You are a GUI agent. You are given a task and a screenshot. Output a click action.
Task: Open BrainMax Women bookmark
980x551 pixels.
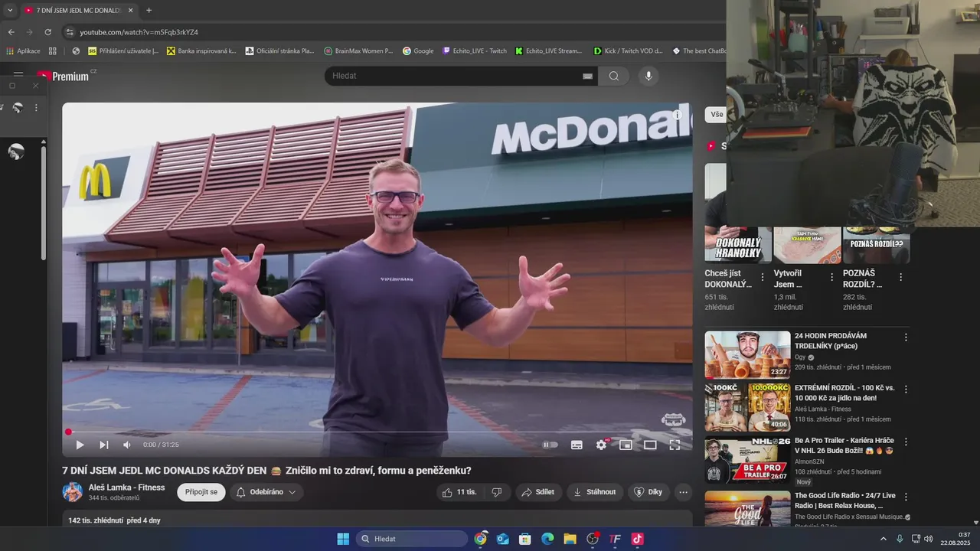coord(358,51)
